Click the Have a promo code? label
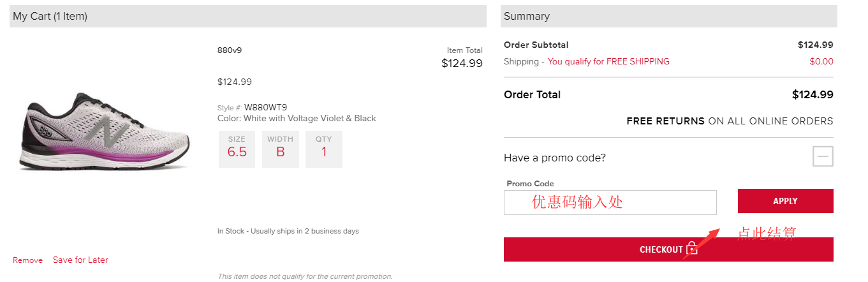868x282 pixels. coord(555,158)
